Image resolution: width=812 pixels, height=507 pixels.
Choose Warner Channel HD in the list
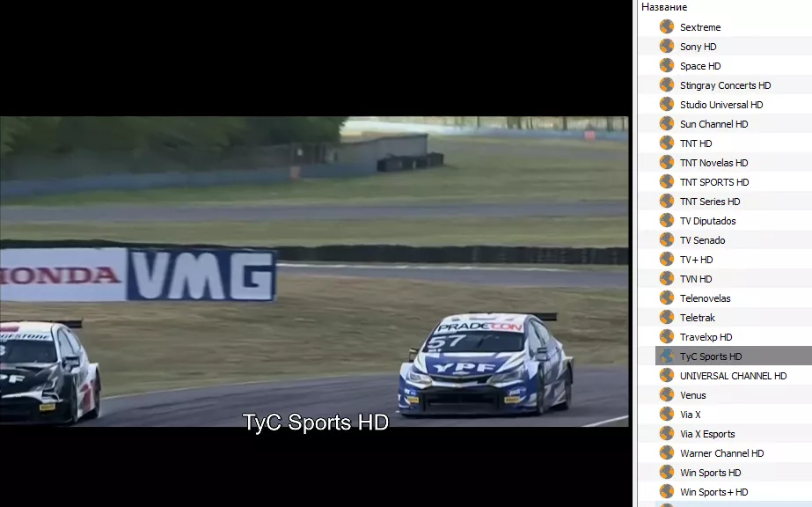click(x=722, y=453)
